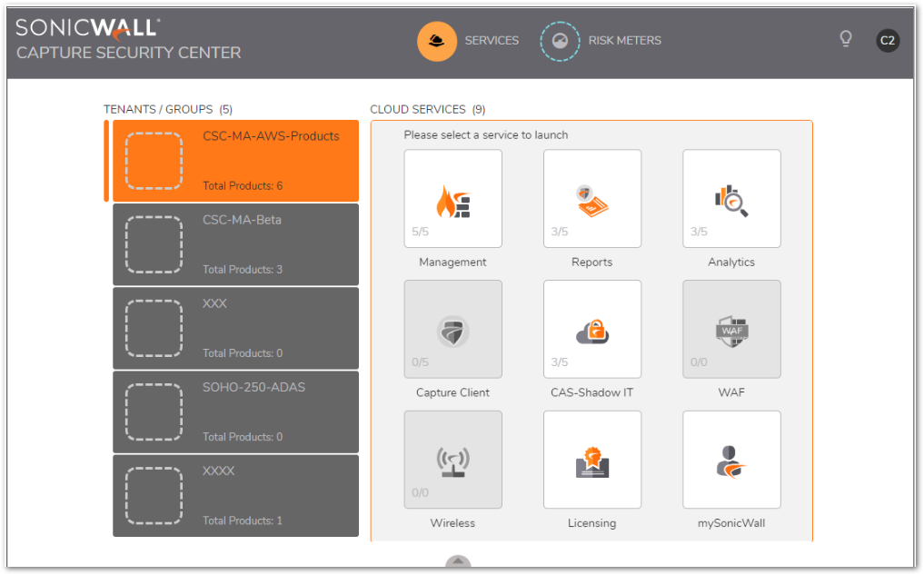Select the Wireless antenna tile
The width and height of the screenshot is (924, 575).
coord(452,460)
